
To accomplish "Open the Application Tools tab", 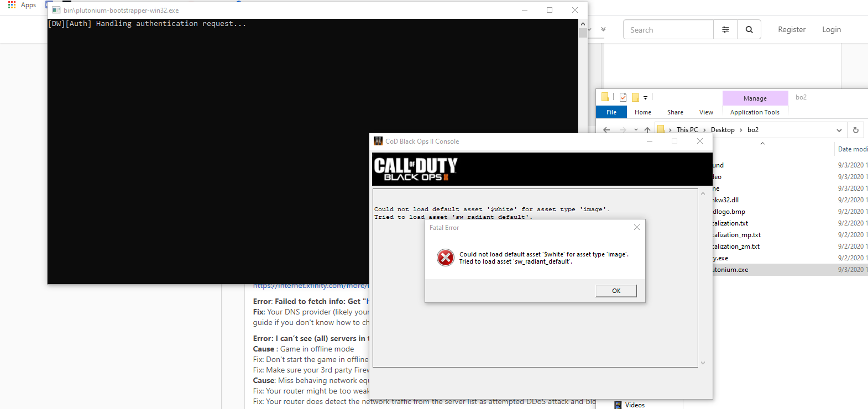I will pos(755,112).
